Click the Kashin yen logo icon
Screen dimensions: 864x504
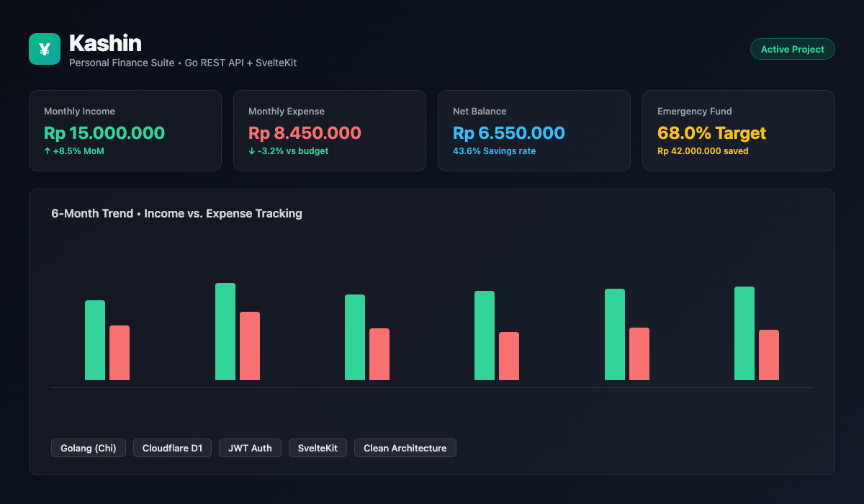[45, 49]
